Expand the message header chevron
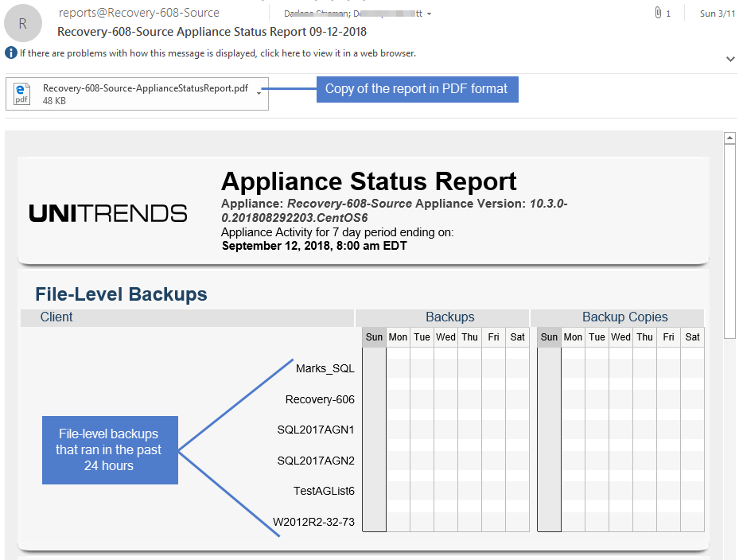This screenshot has height=560, width=739. (x=730, y=60)
